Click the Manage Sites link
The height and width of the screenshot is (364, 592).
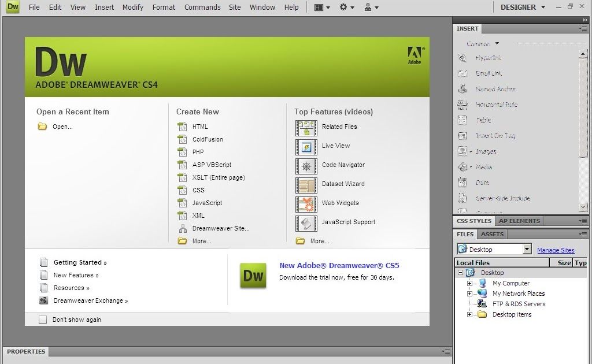[x=556, y=250]
